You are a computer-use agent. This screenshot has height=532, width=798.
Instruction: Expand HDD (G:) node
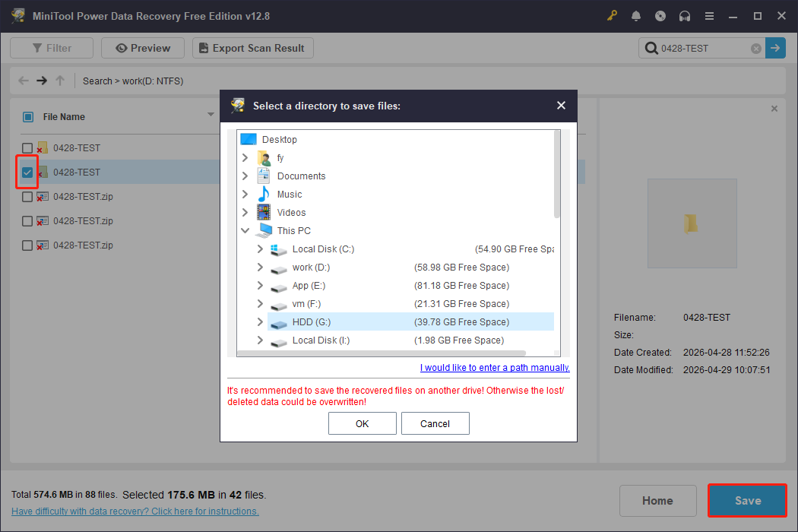[260, 321]
